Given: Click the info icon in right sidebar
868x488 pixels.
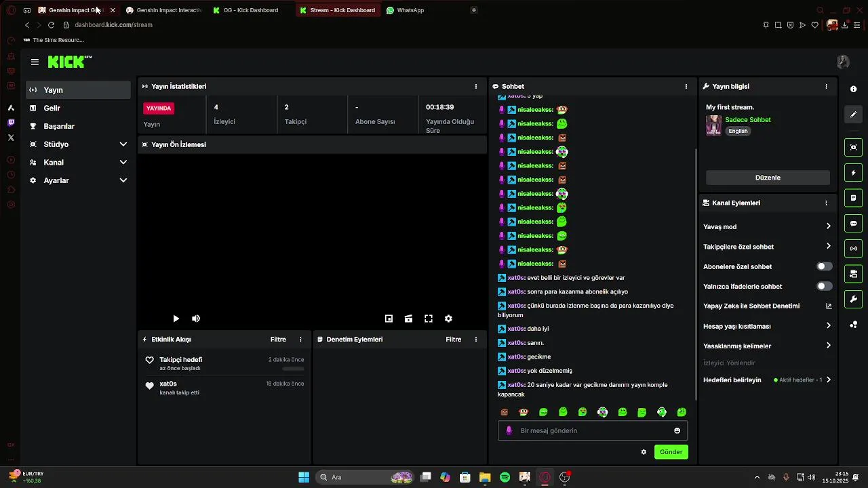Looking at the screenshot, I should click(853, 89).
